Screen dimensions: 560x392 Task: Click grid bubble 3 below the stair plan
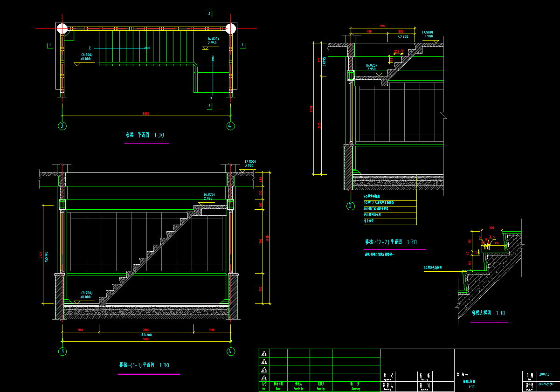62,125
